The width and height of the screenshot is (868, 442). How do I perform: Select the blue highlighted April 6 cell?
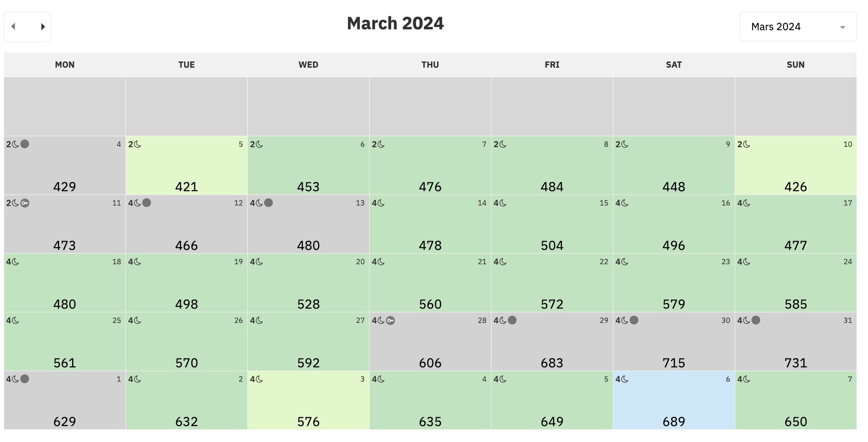click(x=674, y=400)
